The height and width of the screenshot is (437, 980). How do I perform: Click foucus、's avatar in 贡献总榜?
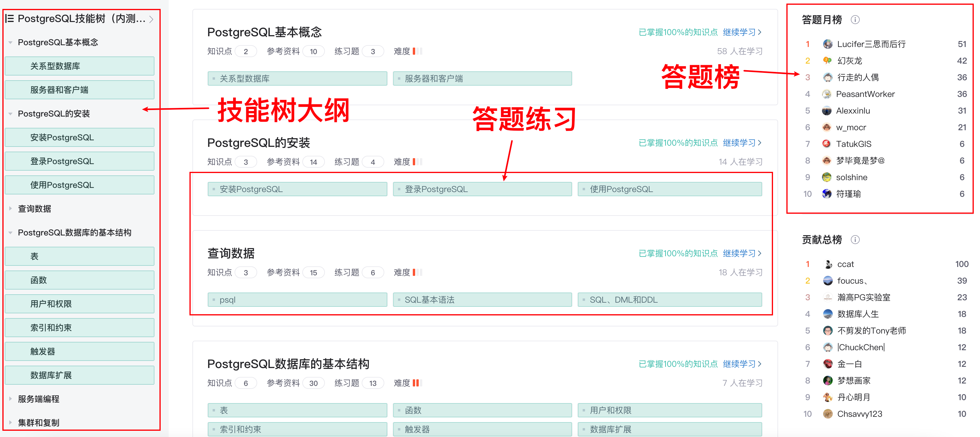828,280
